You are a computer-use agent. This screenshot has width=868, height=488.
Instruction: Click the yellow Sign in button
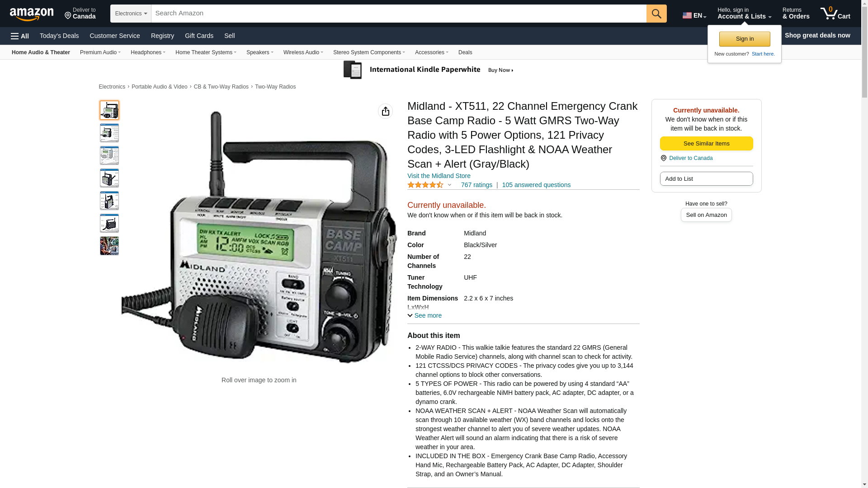click(x=745, y=39)
